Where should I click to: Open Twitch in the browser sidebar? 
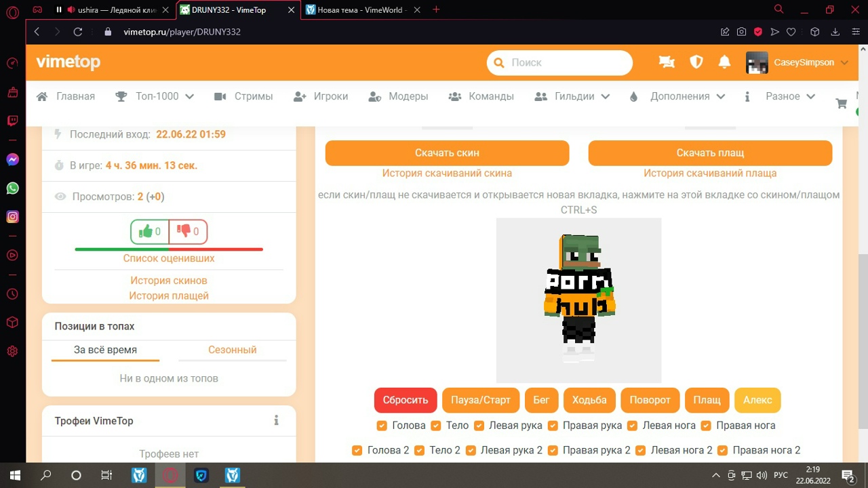[12, 121]
